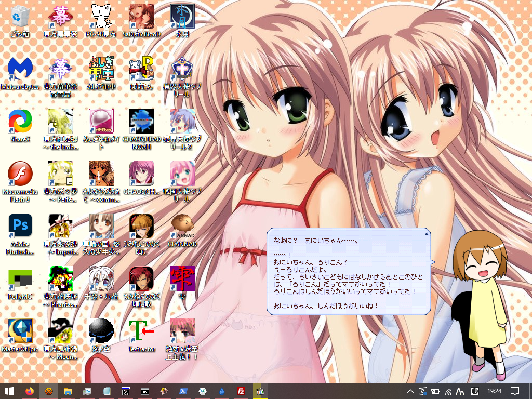Select the ふしぎ電車 desktop shortcut
The image size is (532, 399).
[x=101, y=73]
